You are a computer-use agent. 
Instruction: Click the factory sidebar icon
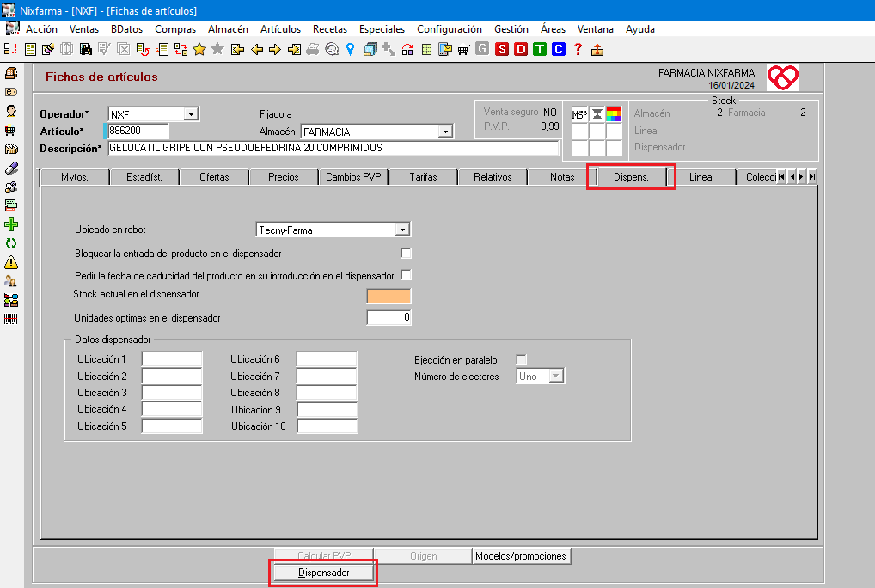(x=11, y=149)
